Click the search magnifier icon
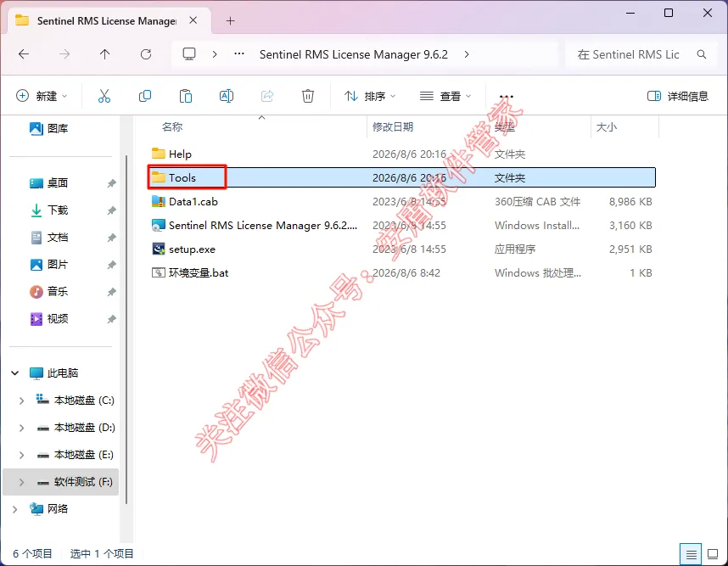The image size is (728, 566). (702, 54)
